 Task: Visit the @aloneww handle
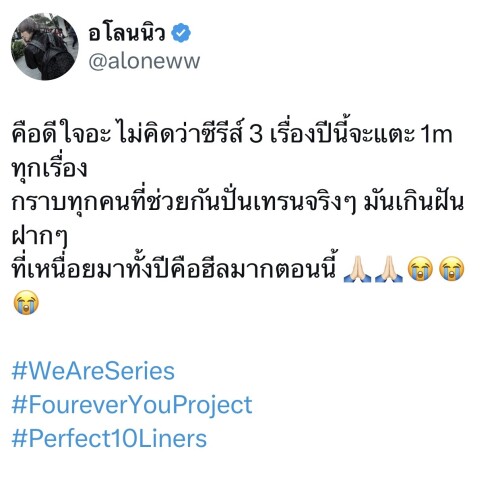pos(144,61)
